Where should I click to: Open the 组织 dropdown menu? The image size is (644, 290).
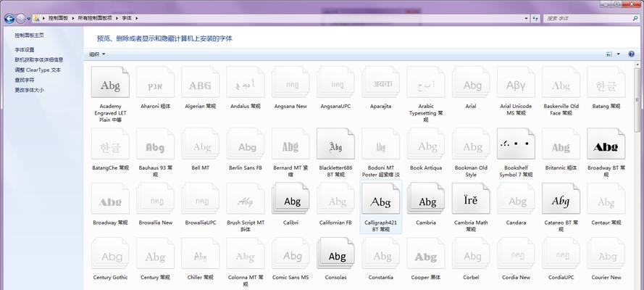97,54
